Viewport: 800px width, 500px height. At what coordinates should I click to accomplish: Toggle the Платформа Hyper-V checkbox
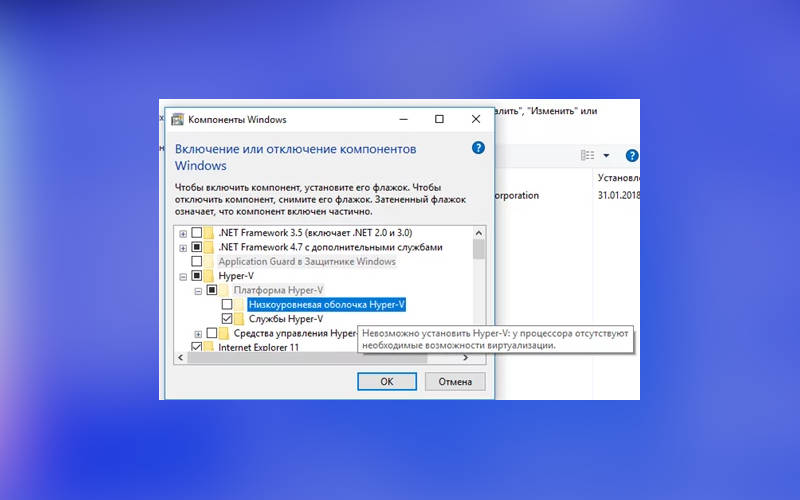click(212, 290)
